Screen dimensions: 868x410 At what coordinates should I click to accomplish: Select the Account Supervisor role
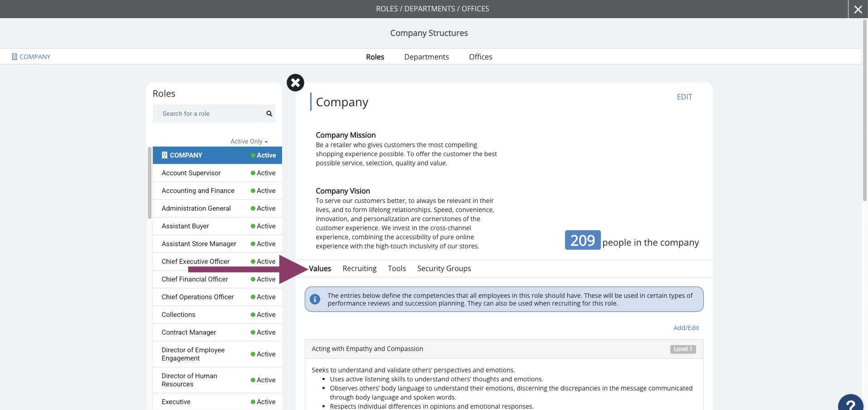coord(217,173)
